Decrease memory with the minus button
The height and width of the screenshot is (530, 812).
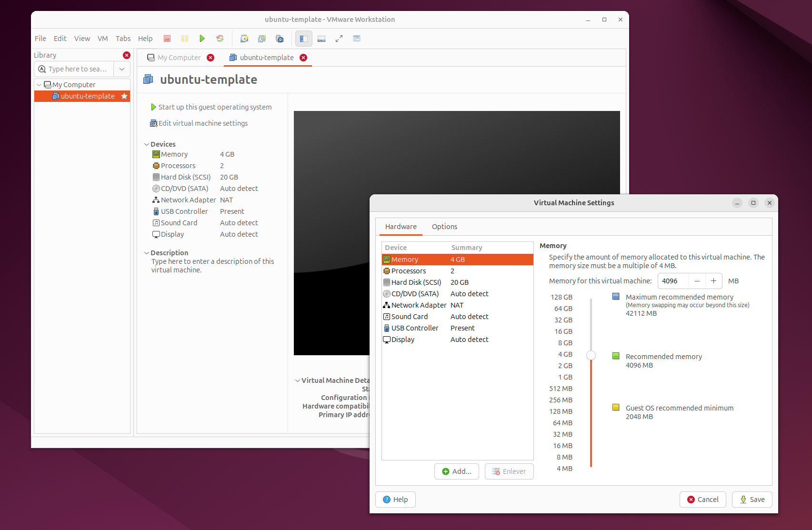pos(697,281)
